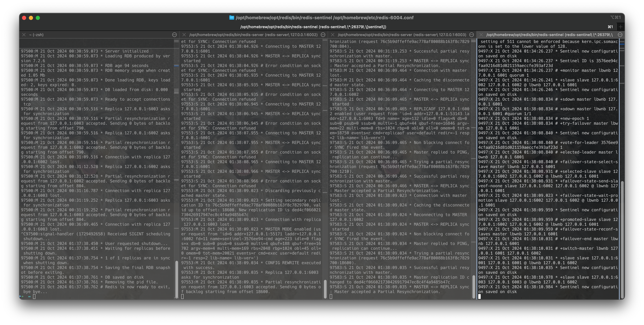Screen dimensions: 644x325
Task: Click the green full-screen traffic light
Action: 38,18
